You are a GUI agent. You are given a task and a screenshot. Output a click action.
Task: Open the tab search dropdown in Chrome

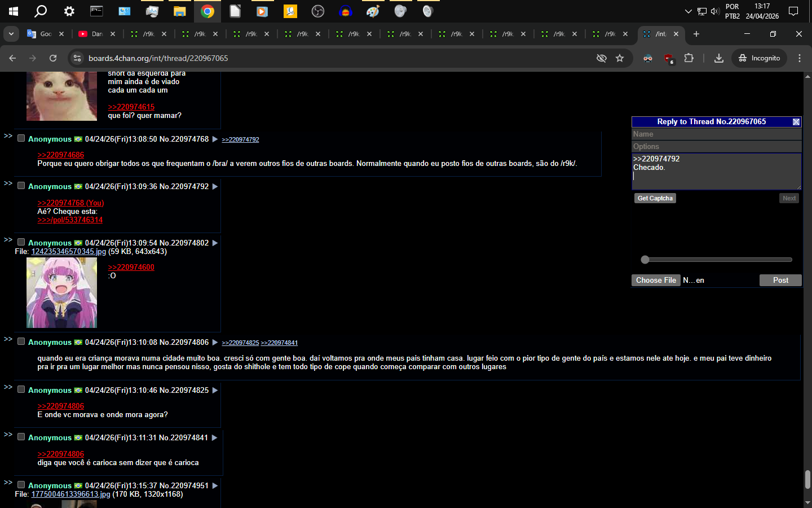click(11, 34)
